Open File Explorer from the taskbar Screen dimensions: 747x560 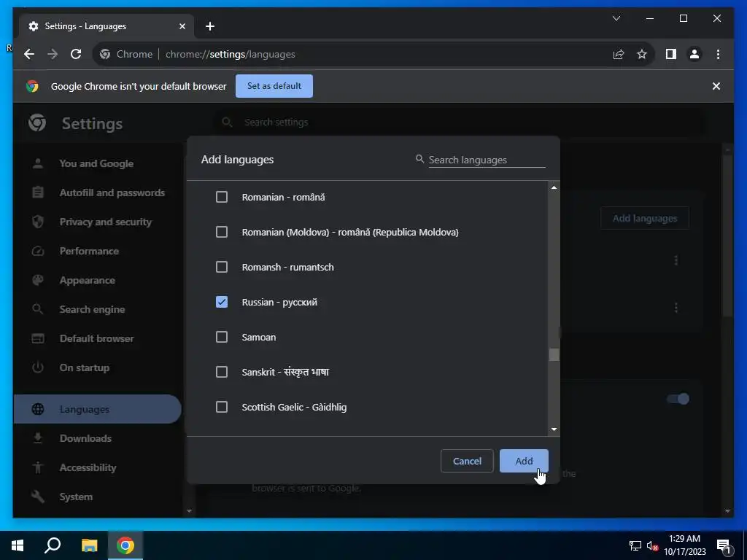point(89,545)
